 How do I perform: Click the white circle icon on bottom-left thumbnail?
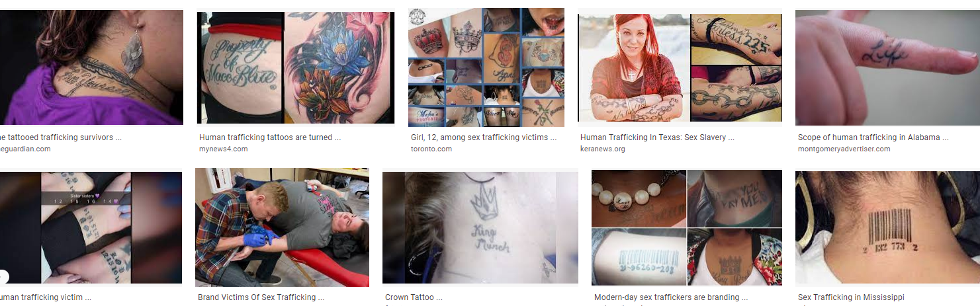pyautogui.click(x=3, y=277)
